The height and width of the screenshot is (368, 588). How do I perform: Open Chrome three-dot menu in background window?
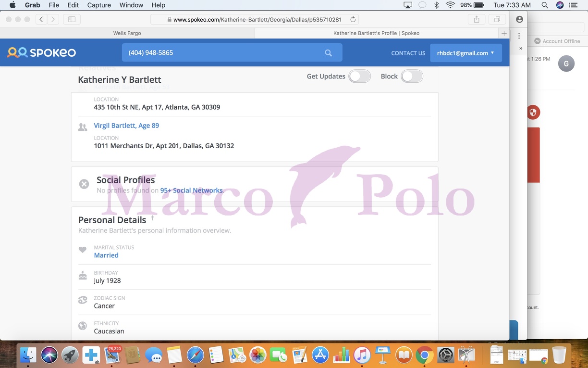[x=519, y=36]
